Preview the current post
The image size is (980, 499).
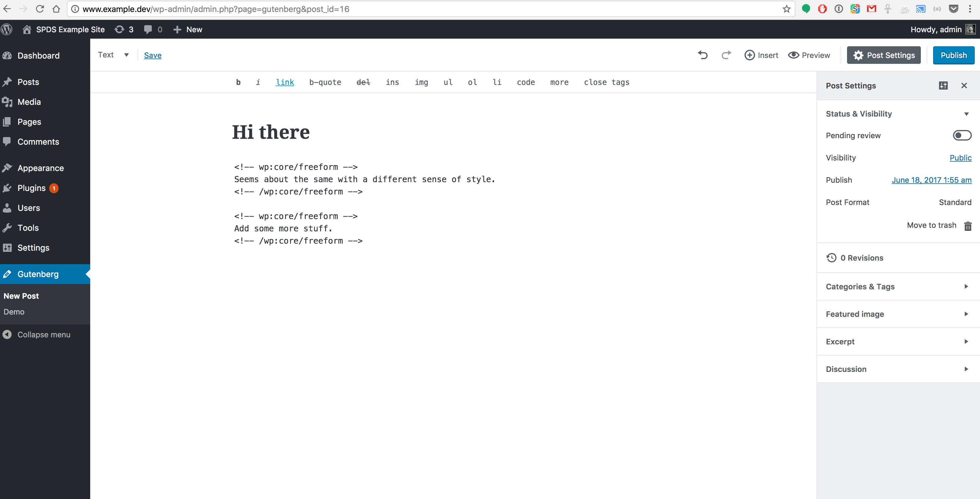pyautogui.click(x=809, y=55)
